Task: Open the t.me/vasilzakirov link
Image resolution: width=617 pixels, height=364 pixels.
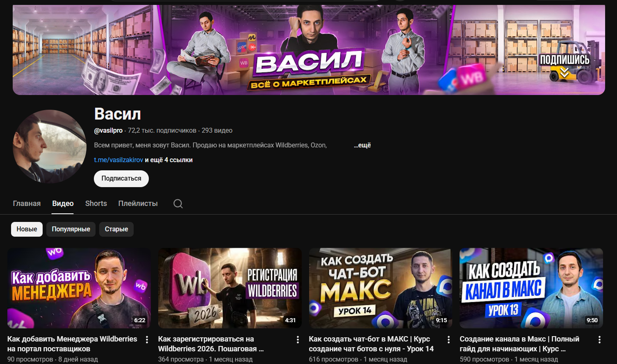Action: click(x=118, y=160)
